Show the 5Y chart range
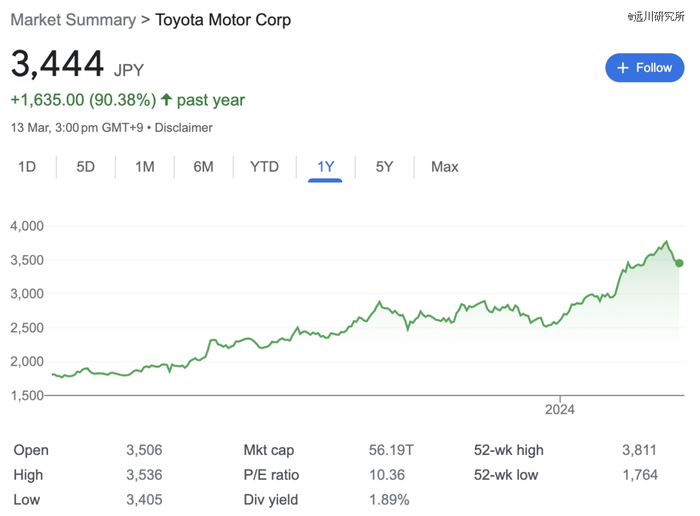700x516 pixels. click(x=384, y=167)
